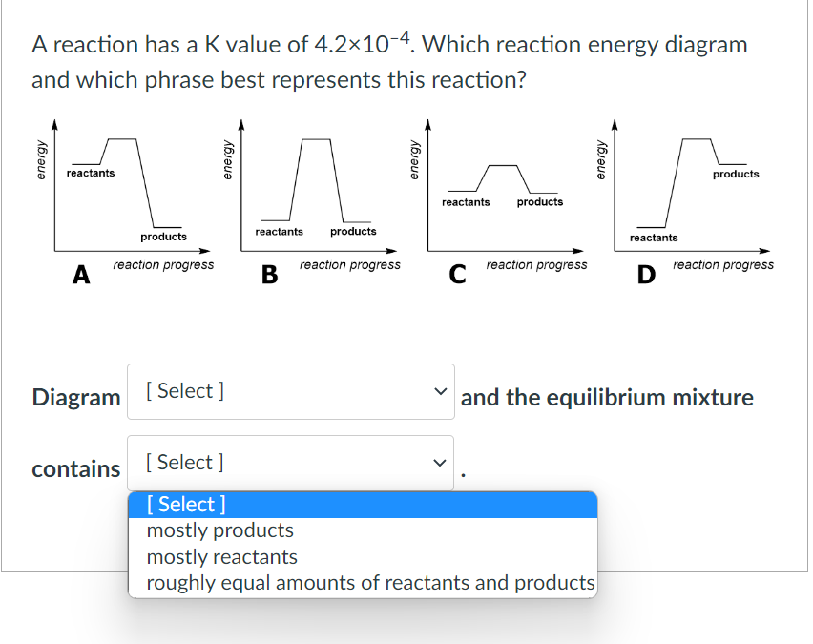Viewport: 813px width, 644px height.
Task: Choose the highlighted '[ Select ]' list option
Action: pyautogui.click(x=363, y=504)
